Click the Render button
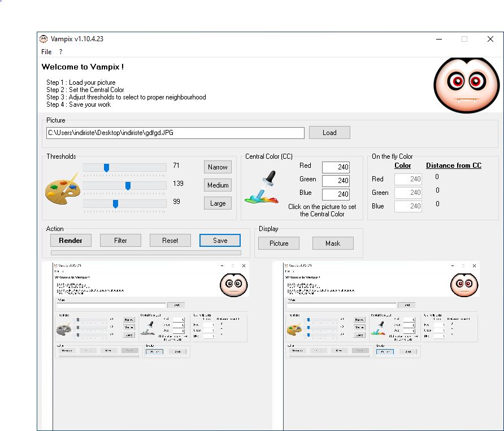504x431 pixels. 71,241
